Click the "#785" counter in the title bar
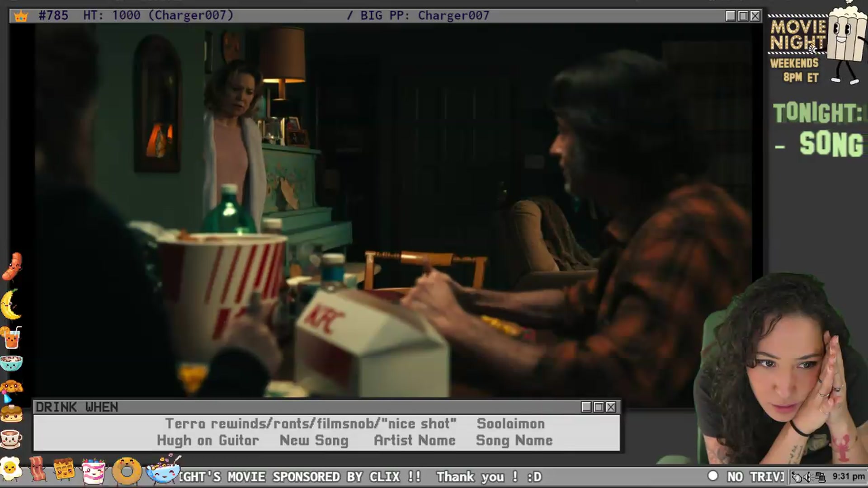Viewport: 868px width, 488px height. (x=53, y=16)
